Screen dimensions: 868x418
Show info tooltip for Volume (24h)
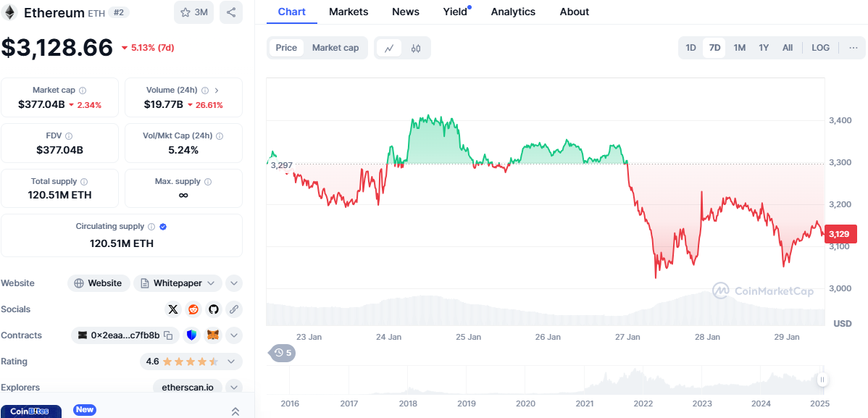click(x=205, y=91)
